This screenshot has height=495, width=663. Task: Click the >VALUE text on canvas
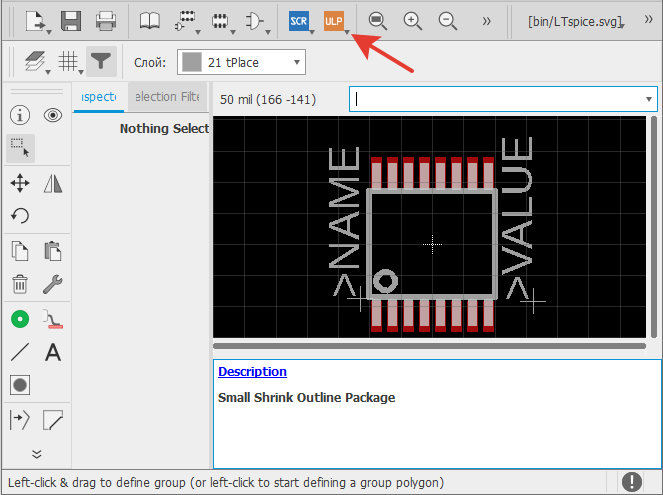pyautogui.click(x=517, y=218)
